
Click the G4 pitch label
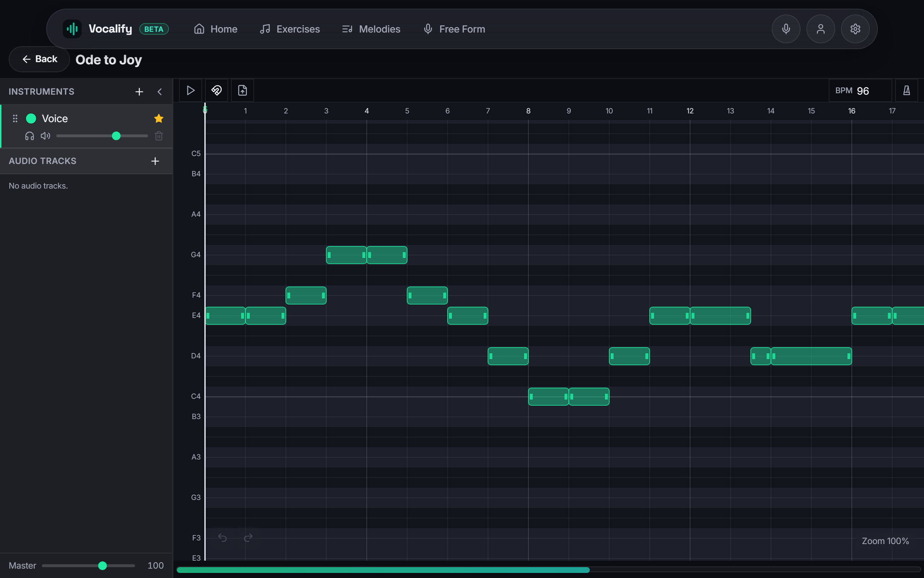point(196,255)
